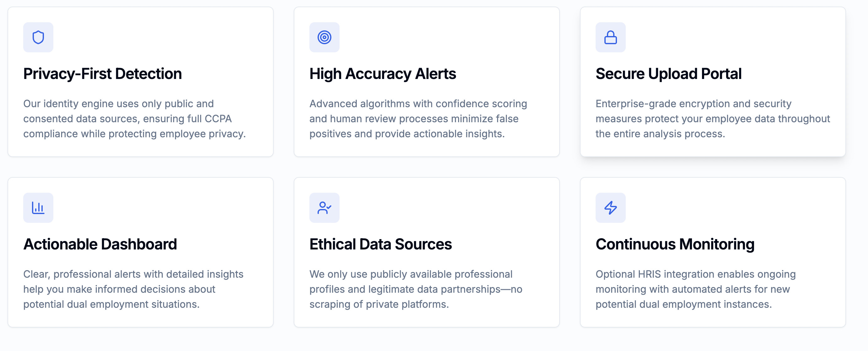Click the Optional HRIS integration description

pyautogui.click(x=695, y=289)
